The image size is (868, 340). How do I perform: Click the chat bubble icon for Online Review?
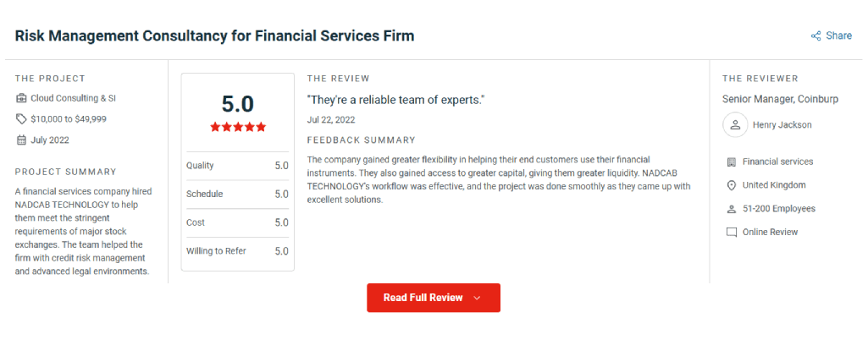pos(732,233)
